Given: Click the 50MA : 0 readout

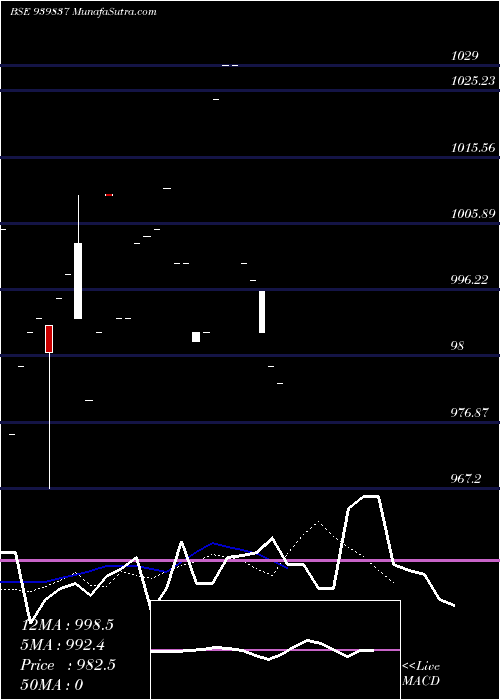Looking at the screenshot, I should click(52, 685).
